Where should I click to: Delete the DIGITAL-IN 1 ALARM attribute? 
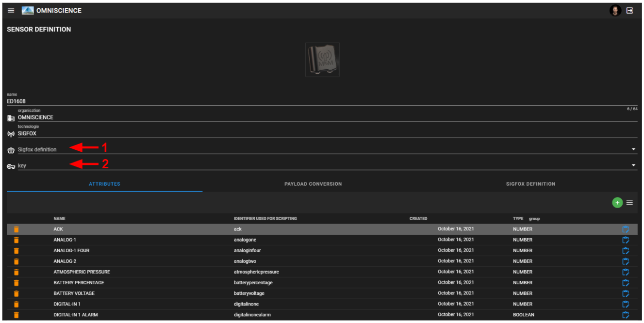pyautogui.click(x=16, y=315)
